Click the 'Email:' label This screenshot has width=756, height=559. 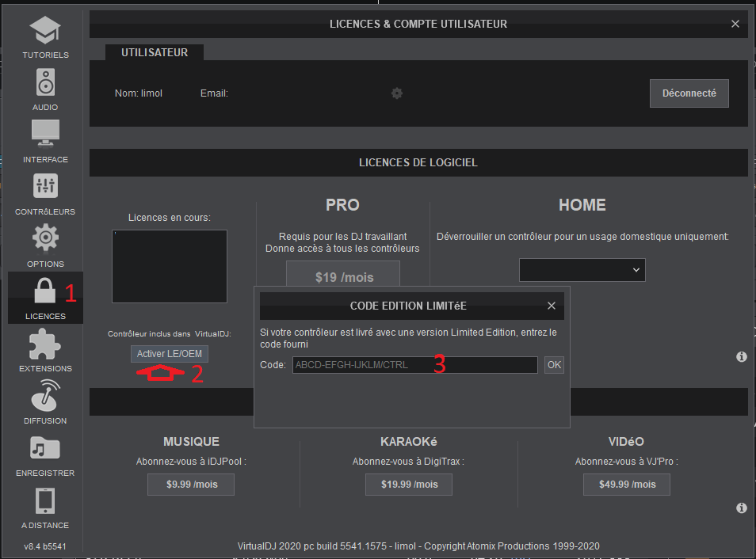pos(214,93)
